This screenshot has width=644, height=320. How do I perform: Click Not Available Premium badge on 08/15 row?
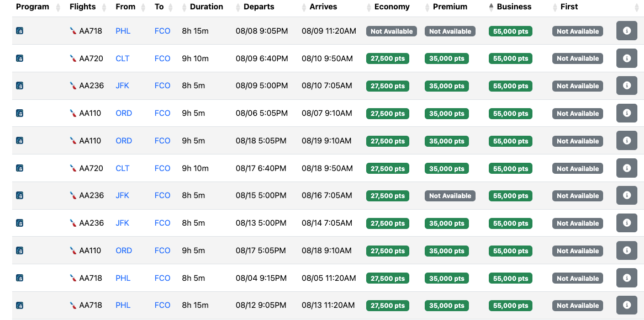coord(450,196)
